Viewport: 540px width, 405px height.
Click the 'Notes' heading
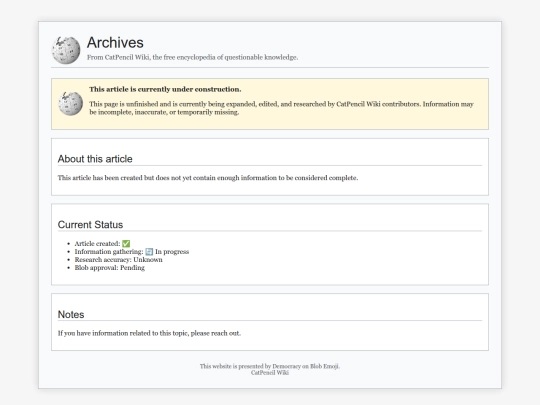click(x=71, y=314)
